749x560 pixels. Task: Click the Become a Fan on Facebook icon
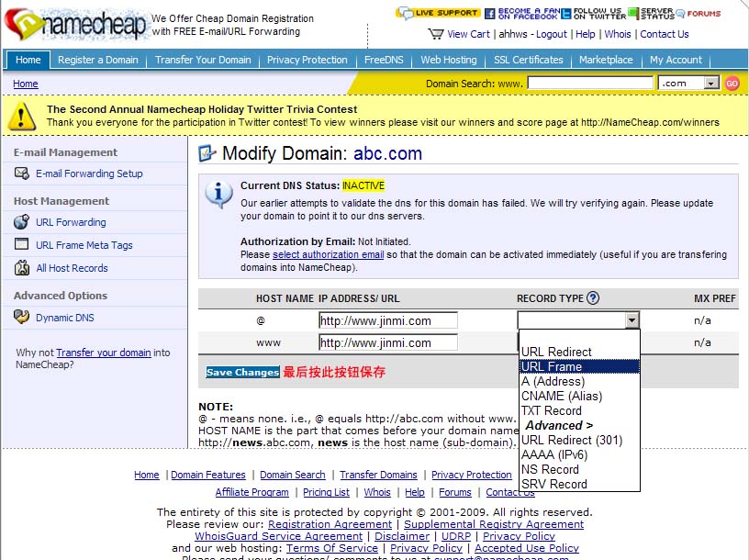point(490,13)
